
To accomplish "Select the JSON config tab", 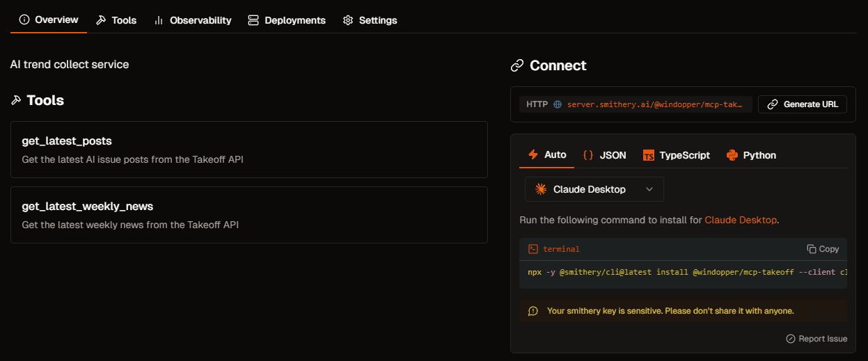I will [x=604, y=155].
